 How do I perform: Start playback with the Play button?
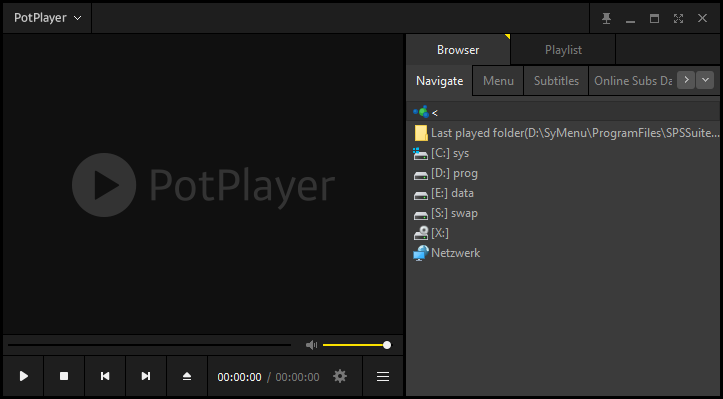[x=24, y=376]
